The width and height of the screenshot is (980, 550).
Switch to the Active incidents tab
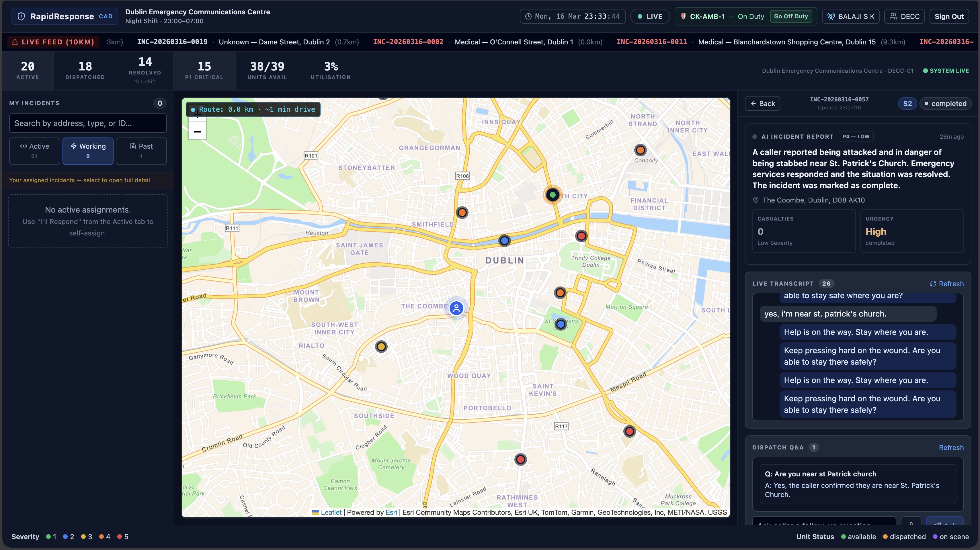pyautogui.click(x=35, y=150)
